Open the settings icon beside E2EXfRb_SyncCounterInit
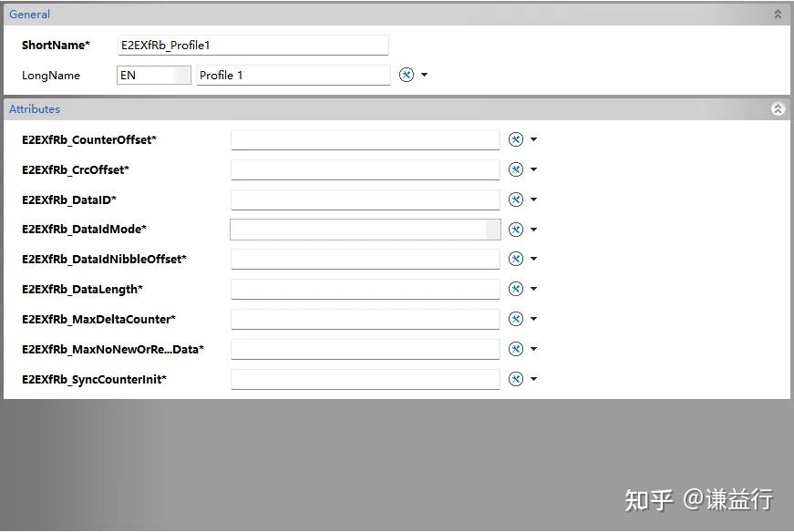Image resolution: width=794 pixels, height=532 pixels. 516,379
